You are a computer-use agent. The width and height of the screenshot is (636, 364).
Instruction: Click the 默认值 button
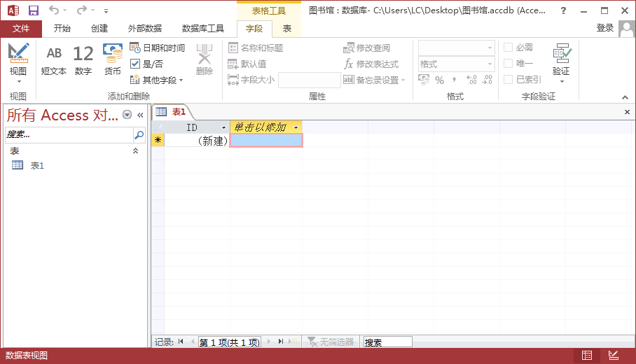tap(247, 64)
